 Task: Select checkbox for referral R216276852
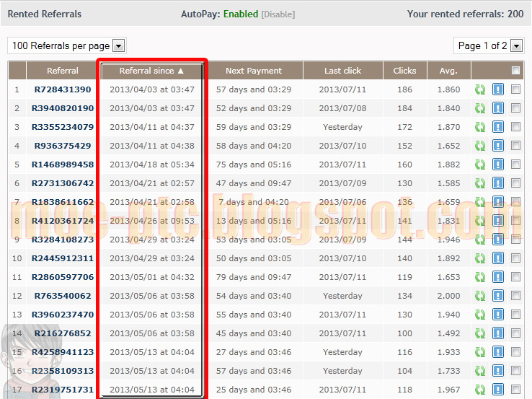515,333
